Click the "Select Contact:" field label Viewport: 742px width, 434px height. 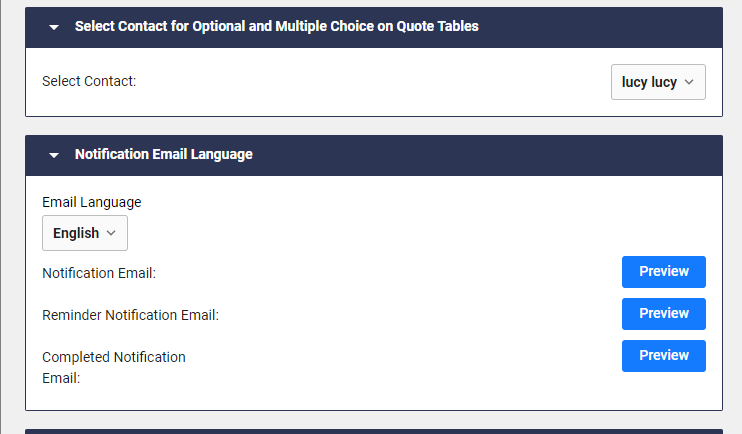89,81
